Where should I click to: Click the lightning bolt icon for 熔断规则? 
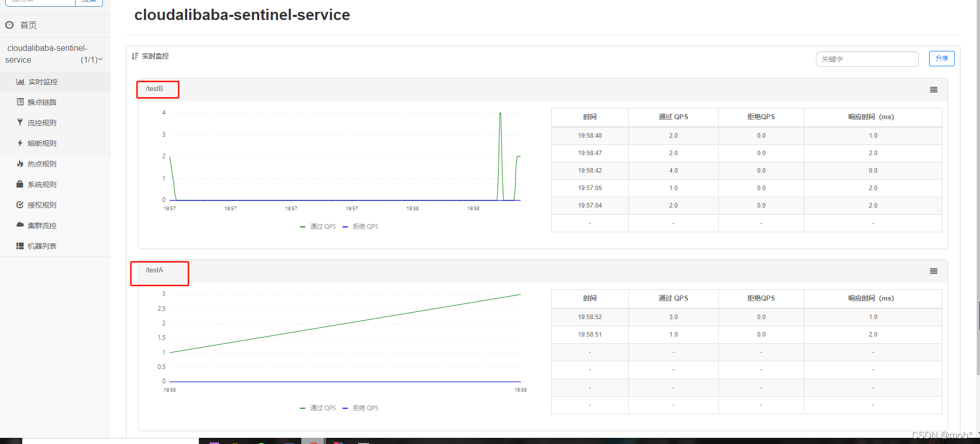coord(20,143)
